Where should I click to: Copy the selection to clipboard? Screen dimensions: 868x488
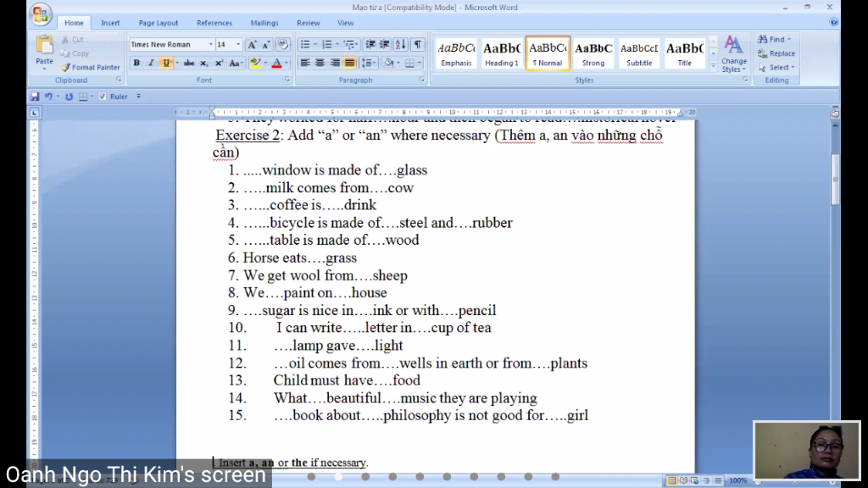(x=75, y=53)
